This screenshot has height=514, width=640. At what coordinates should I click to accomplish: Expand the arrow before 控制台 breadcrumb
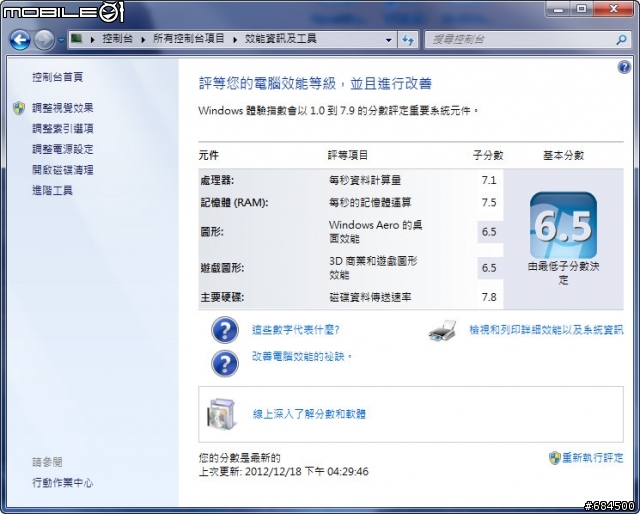[x=93, y=40]
